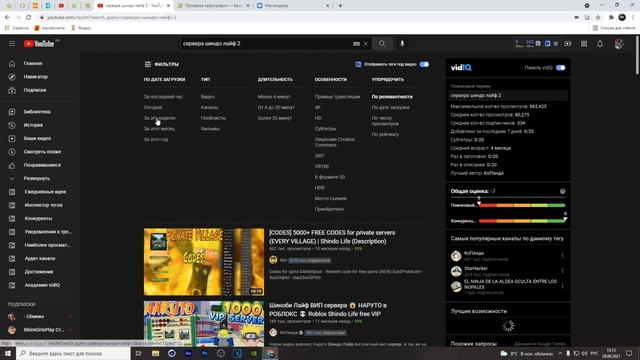Open the Шиноби Лайф ВИП сервера video title

coord(328,309)
